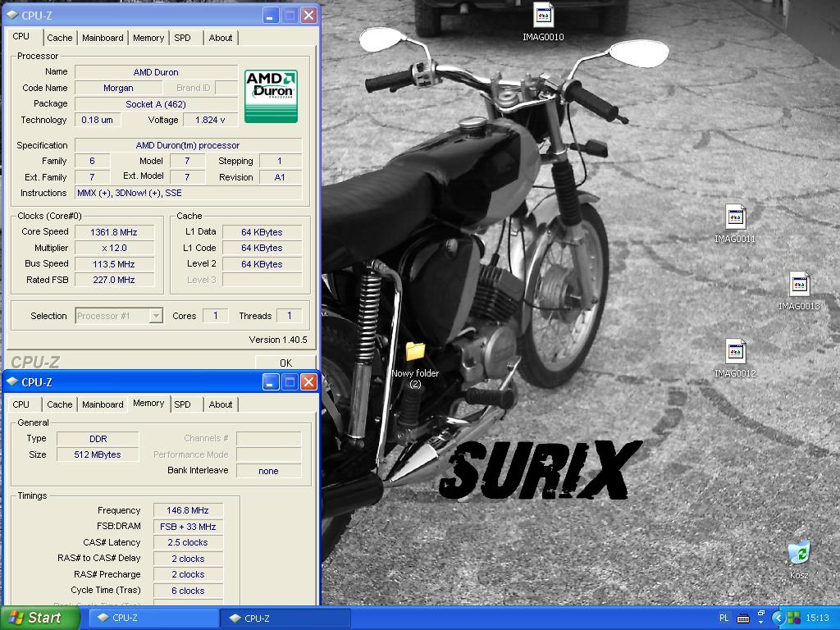
Task: Activate the first CPU-Z taskbar button
Action: click(153, 619)
